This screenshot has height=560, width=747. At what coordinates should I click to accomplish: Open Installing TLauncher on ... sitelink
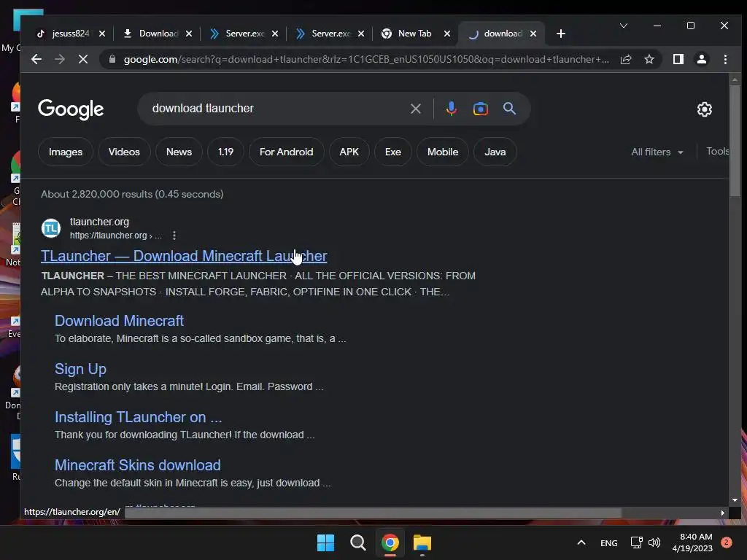pyautogui.click(x=138, y=417)
